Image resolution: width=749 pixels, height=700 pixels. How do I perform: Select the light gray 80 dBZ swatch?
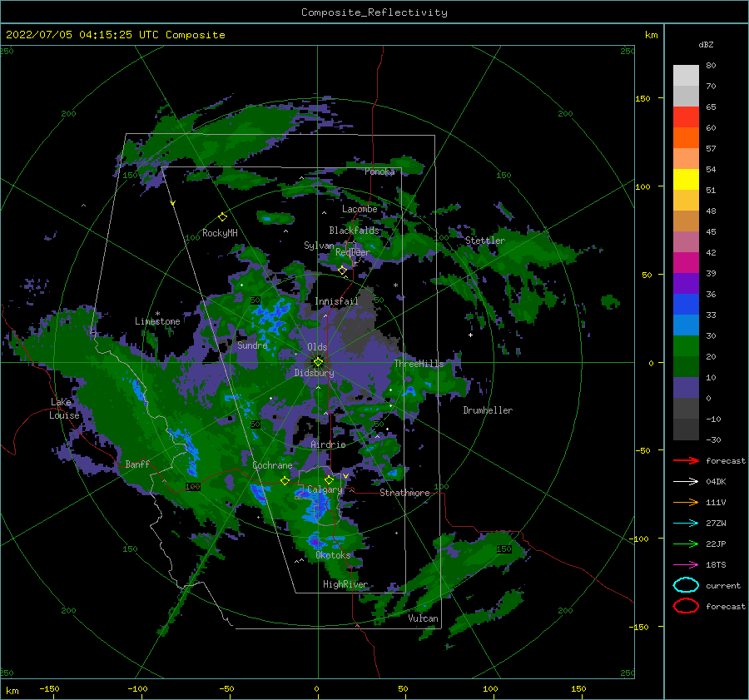coord(686,75)
